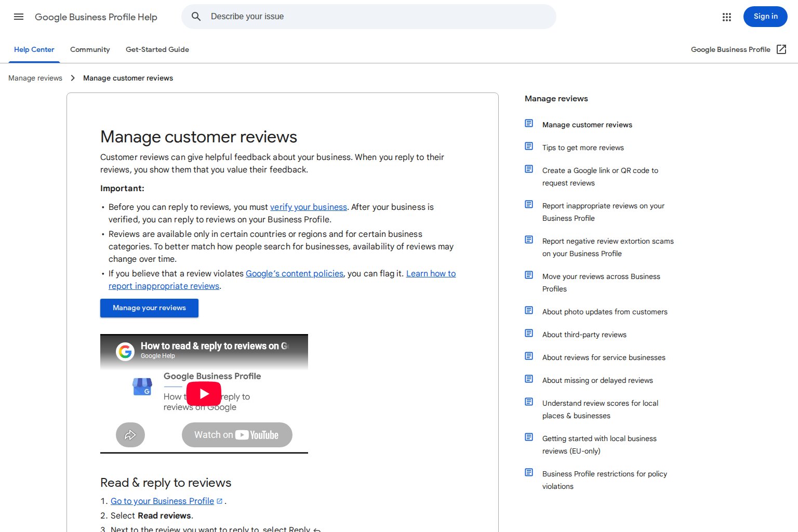Open the Google apps grid
The width and height of the screenshot is (798, 532).
tap(727, 17)
